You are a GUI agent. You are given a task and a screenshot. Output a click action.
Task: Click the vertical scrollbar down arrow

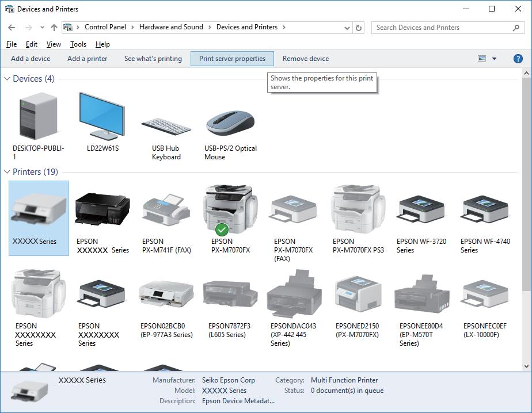point(526,366)
